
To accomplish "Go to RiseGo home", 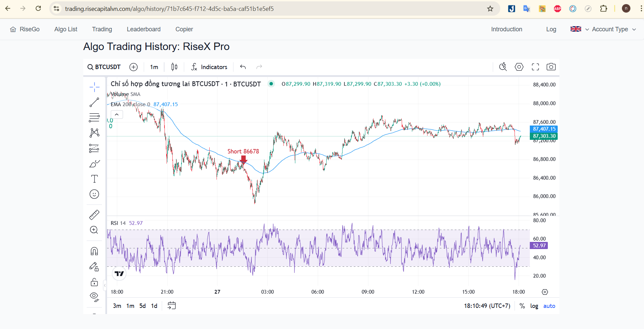I will point(25,29).
